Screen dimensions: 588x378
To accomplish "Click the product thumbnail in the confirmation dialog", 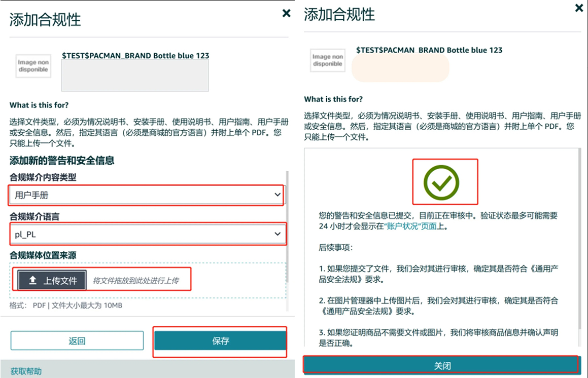I will [328, 60].
